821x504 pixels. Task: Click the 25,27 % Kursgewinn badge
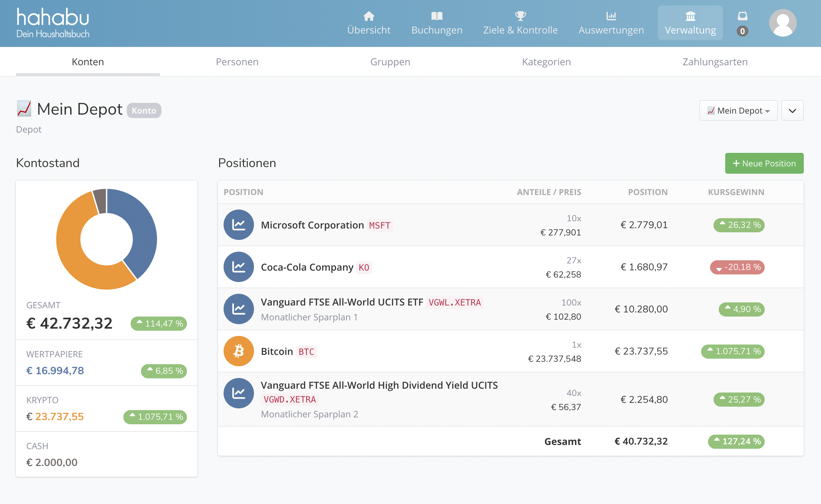pos(739,400)
